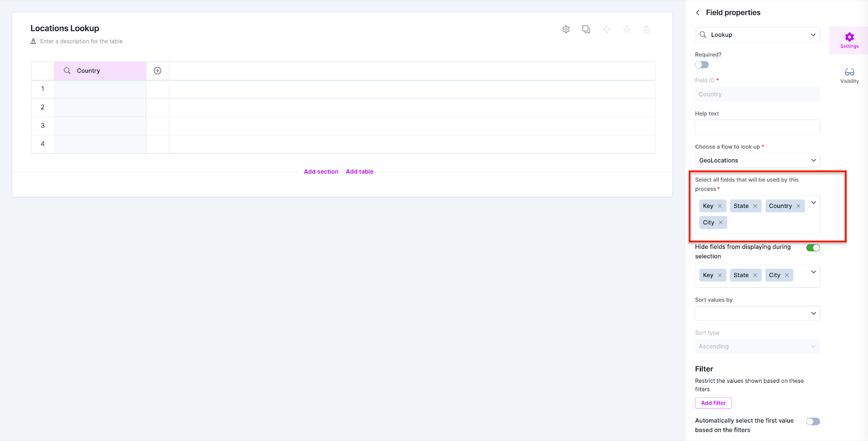Click the Locations Lookup table title
Viewport: 868px width, 441px height.
[65, 28]
